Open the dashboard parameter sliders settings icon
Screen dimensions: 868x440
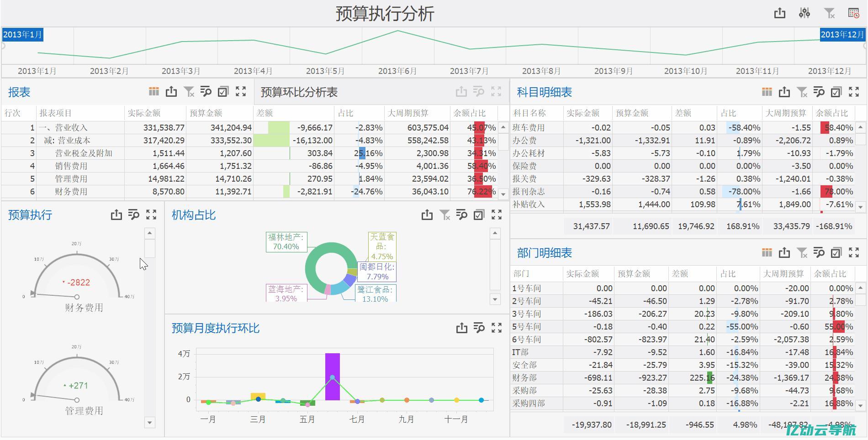[804, 13]
